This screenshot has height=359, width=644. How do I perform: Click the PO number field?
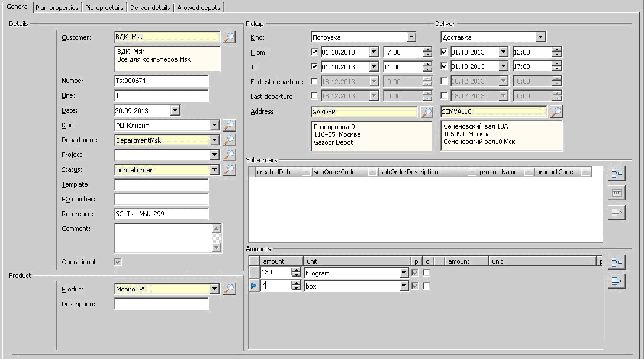point(162,199)
